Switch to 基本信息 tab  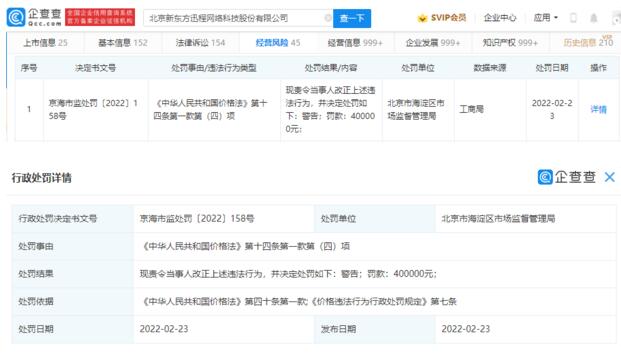pos(123,43)
